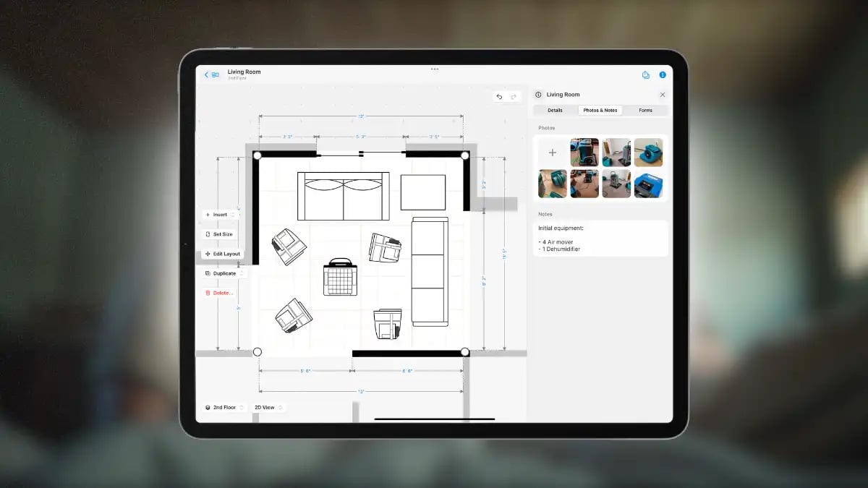Click the blue info icon at top right
Screen dimensions: 868x488
click(x=662, y=74)
